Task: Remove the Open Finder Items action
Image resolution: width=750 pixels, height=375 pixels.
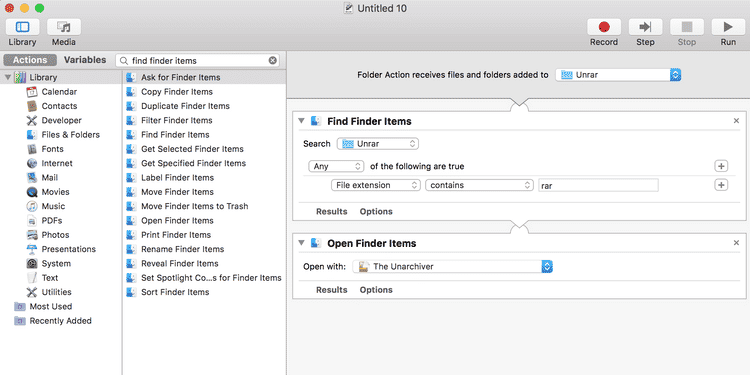Action: pyautogui.click(x=736, y=243)
